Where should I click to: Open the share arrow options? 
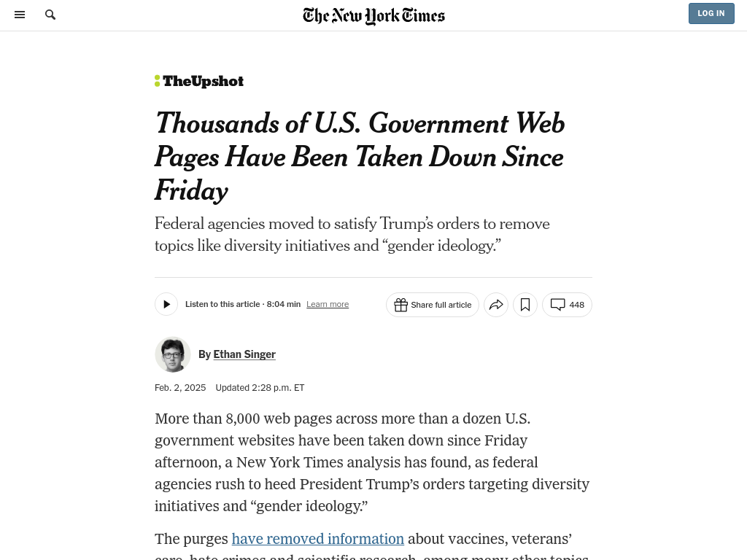coord(496,305)
